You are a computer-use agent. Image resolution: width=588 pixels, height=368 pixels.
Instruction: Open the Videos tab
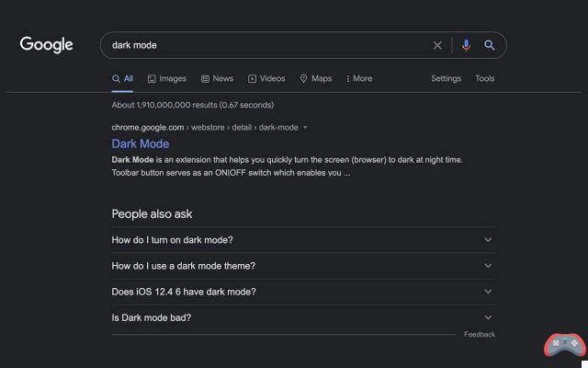(266, 78)
